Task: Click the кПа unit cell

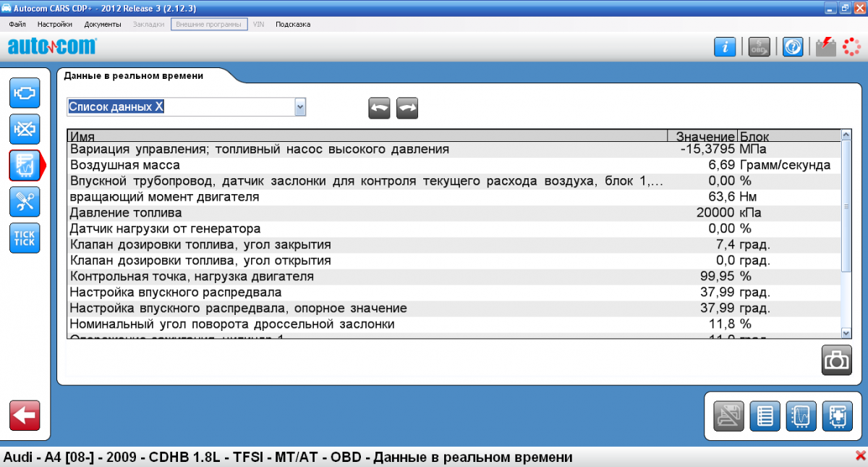Action: (750, 213)
